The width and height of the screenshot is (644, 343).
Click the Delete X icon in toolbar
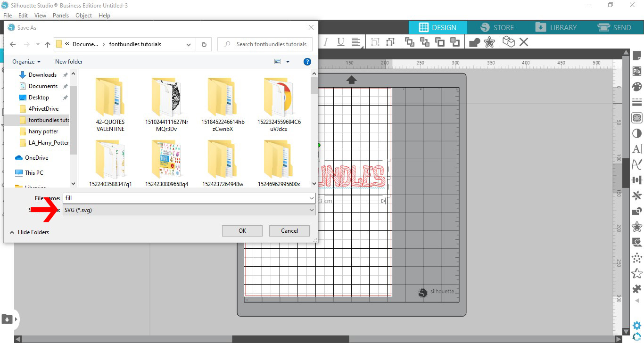[523, 42]
